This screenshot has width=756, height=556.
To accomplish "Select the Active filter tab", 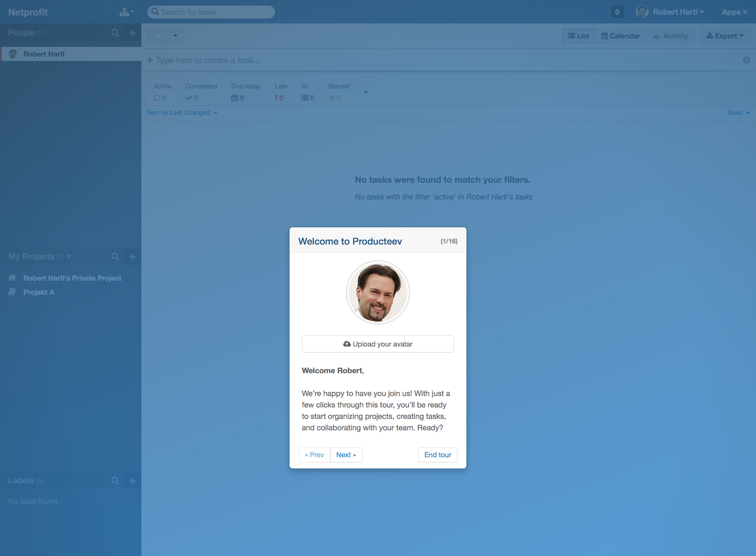I will 162,92.
